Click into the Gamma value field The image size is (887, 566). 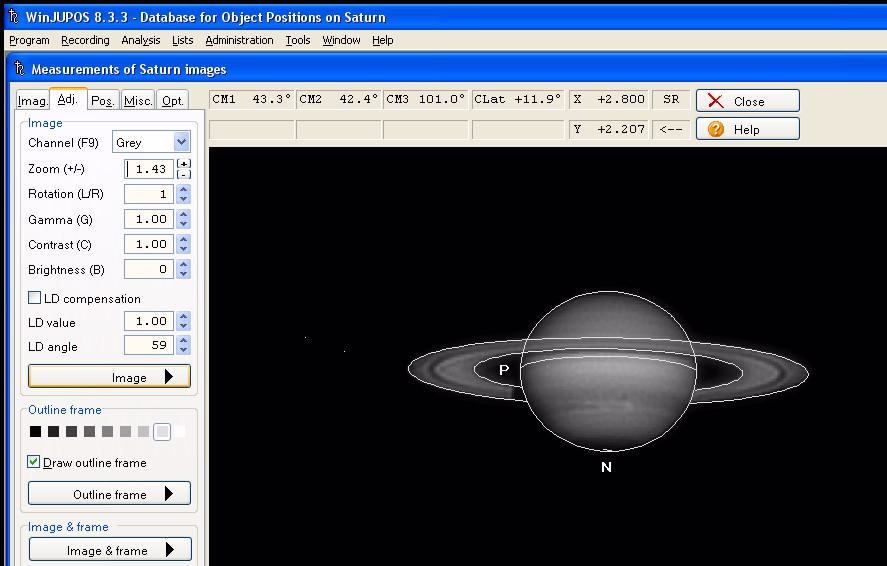point(148,219)
